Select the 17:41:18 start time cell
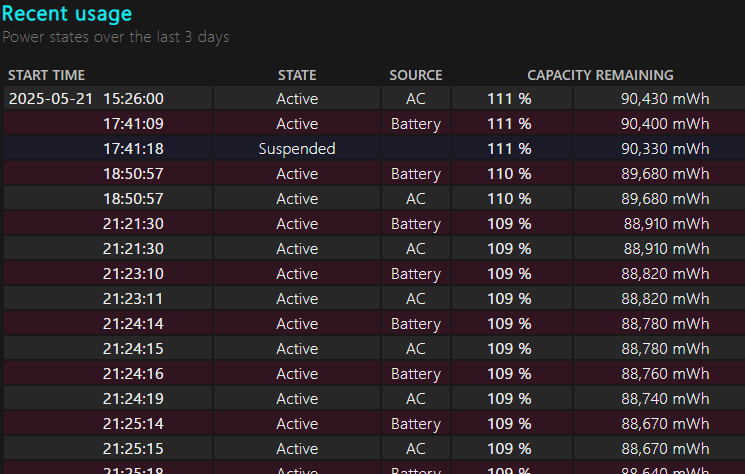Image resolution: width=745 pixels, height=474 pixels. coord(133,149)
